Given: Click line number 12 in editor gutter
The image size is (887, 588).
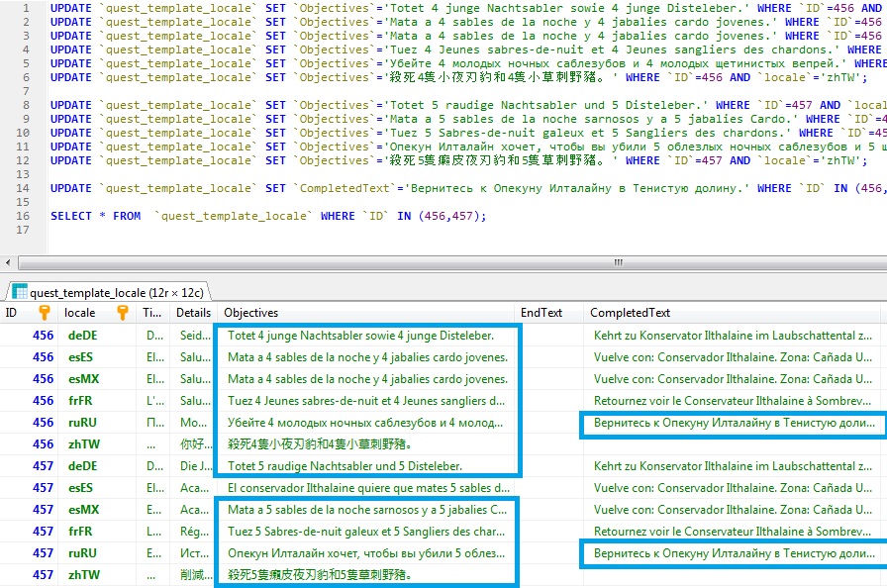Looking at the screenshot, I should [22, 160].
